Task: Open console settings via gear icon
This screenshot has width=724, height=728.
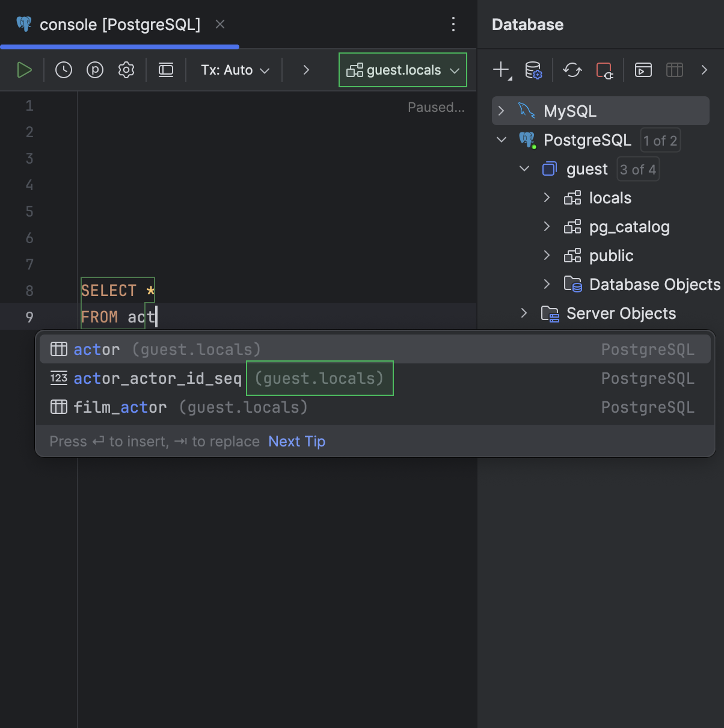Action: (126, 69)
